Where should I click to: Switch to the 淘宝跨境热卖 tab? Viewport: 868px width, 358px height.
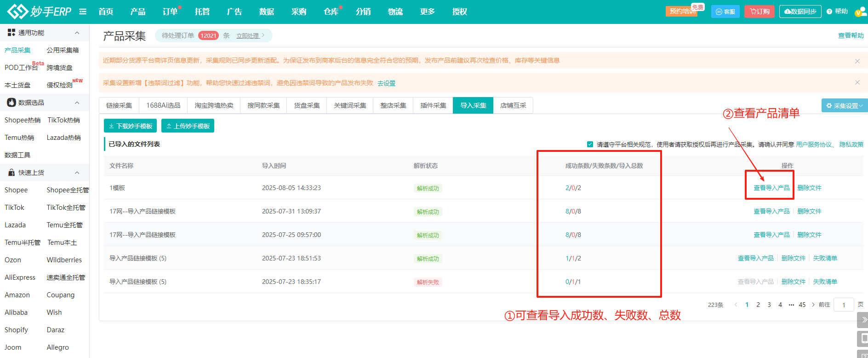pos(214,105)
